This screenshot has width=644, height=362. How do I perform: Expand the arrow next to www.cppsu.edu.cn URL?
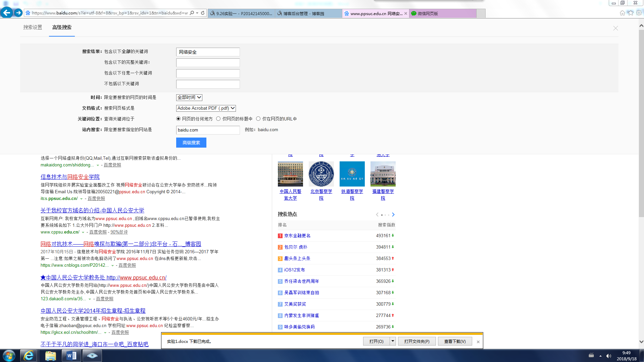(x=83, y=232)
